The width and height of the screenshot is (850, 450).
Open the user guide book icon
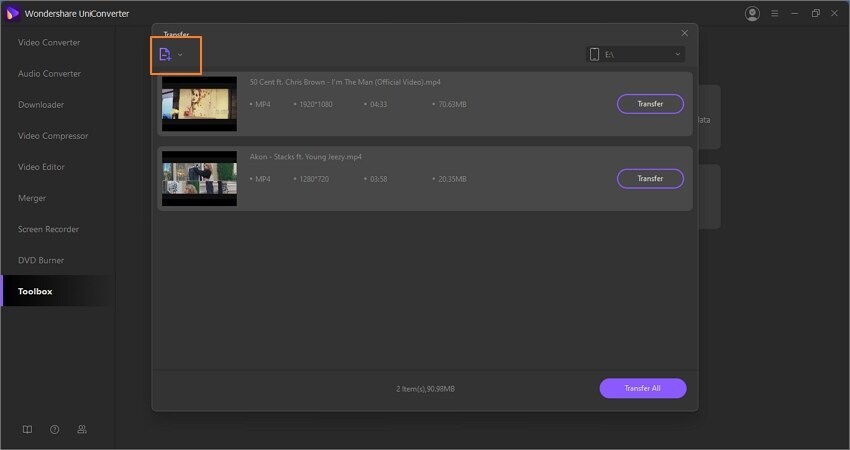pyautogui.click(x=27, y=429)
